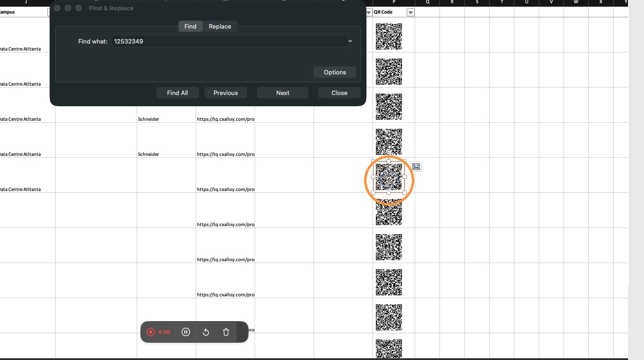The height and width of the screenshot is (360, 644).
Task: Switch to the Replace tab
Action: tap(220, 26)
